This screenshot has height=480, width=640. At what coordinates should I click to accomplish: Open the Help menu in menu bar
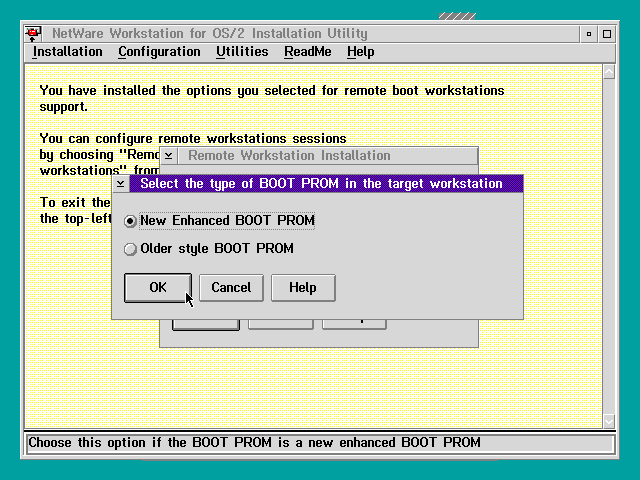360,52
